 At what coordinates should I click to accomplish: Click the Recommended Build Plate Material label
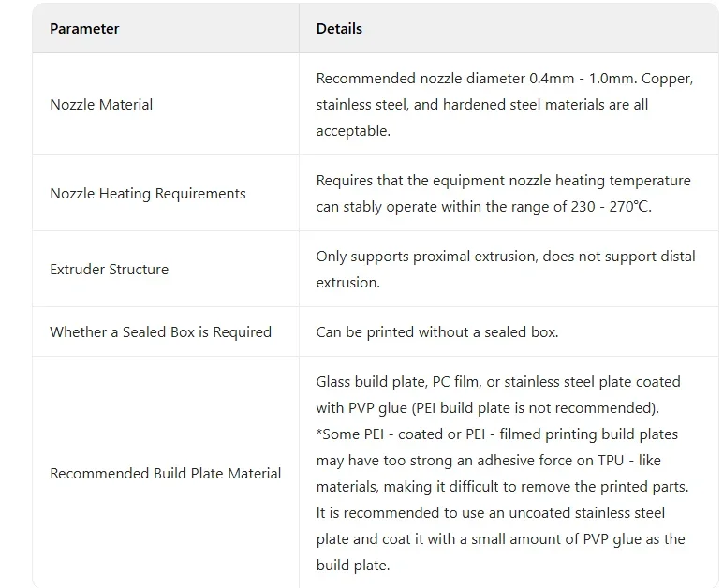165,473
